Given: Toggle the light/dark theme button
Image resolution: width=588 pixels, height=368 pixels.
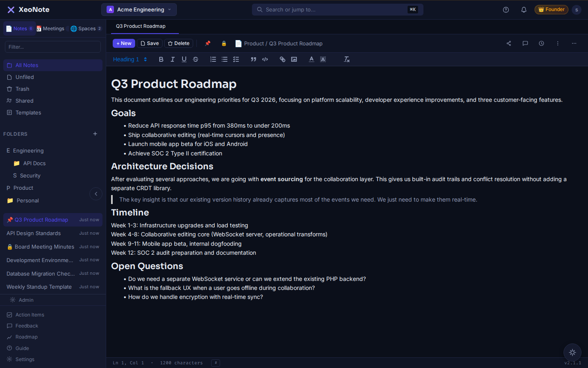Looking at the screenshot, I should pos(572,352).
